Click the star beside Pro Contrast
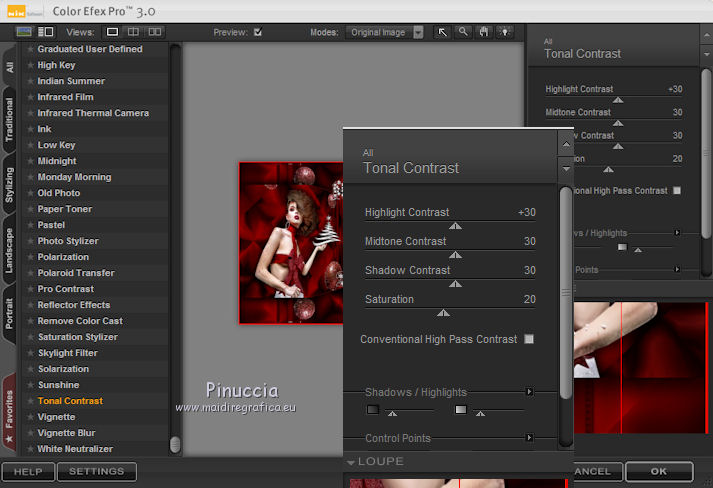 (x=30, y=289)
